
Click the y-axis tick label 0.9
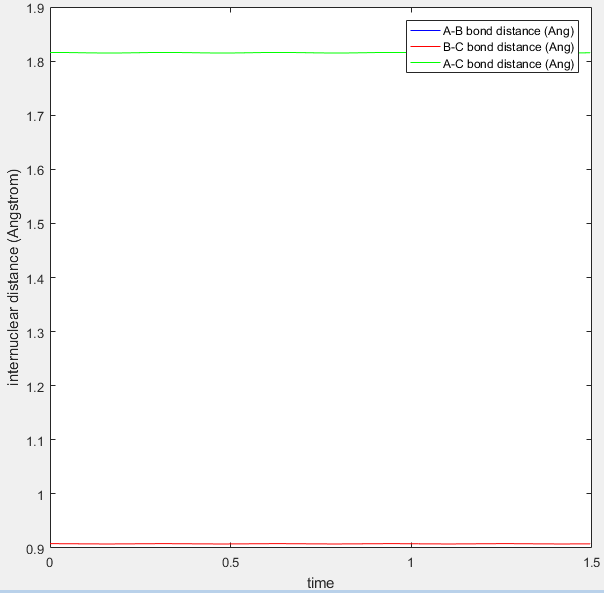point(35,549)
